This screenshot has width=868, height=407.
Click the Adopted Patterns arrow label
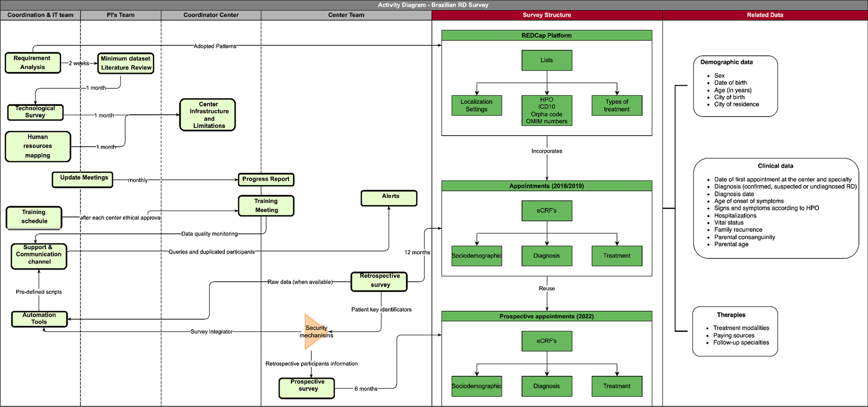click(x=215, y=46)
